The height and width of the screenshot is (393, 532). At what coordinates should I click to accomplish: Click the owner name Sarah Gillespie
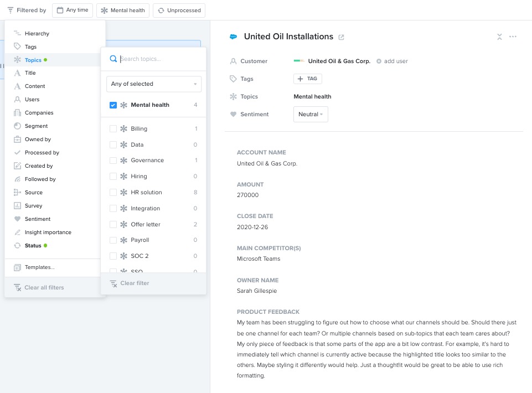coord(257,291)
